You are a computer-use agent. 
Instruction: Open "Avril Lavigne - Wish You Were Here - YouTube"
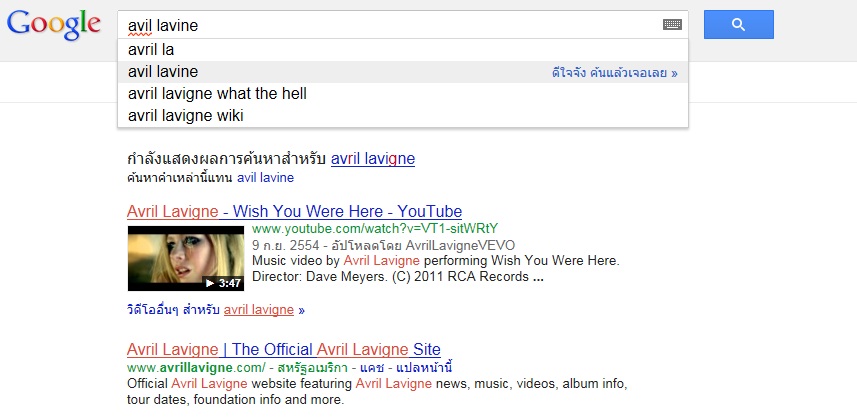point(294,211)
